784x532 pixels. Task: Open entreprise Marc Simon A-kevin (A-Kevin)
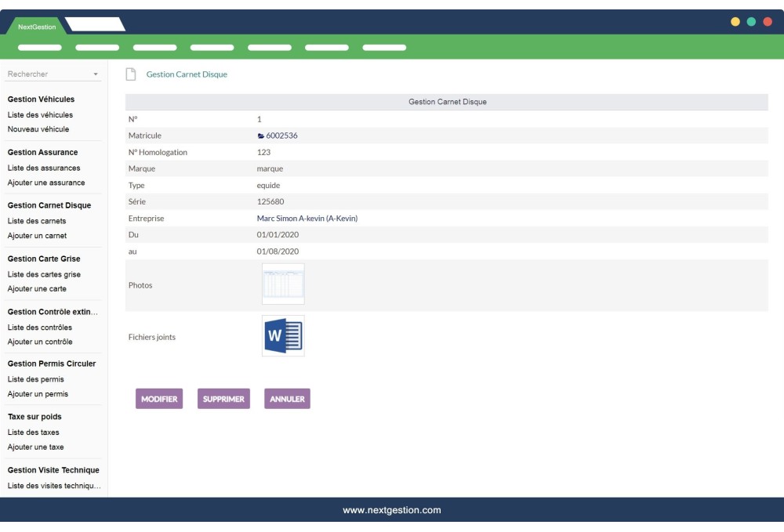tap(306, 218)
